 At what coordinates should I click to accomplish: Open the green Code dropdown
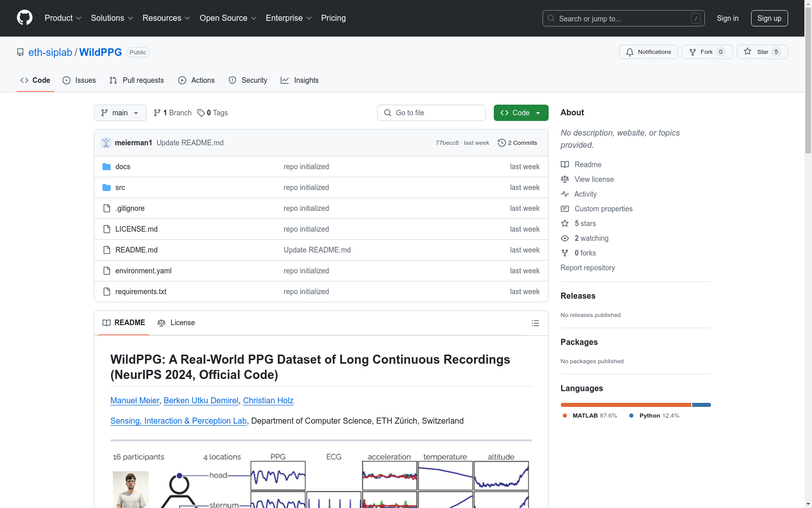coord(521,113)
